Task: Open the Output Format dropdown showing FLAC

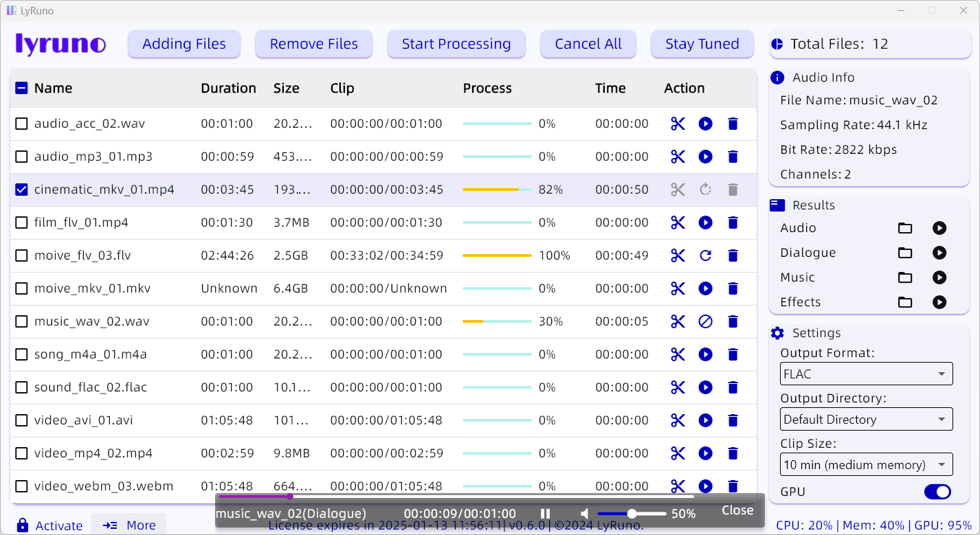Action: (867, 374)
